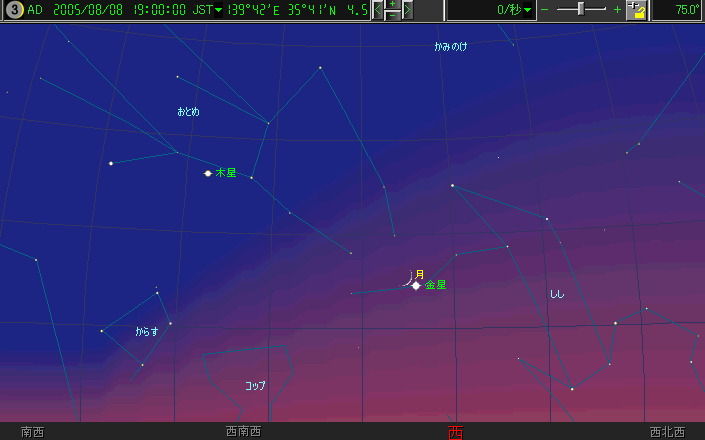Click the zoom slider minus sign
705x440 pixels.
[545, 10]
